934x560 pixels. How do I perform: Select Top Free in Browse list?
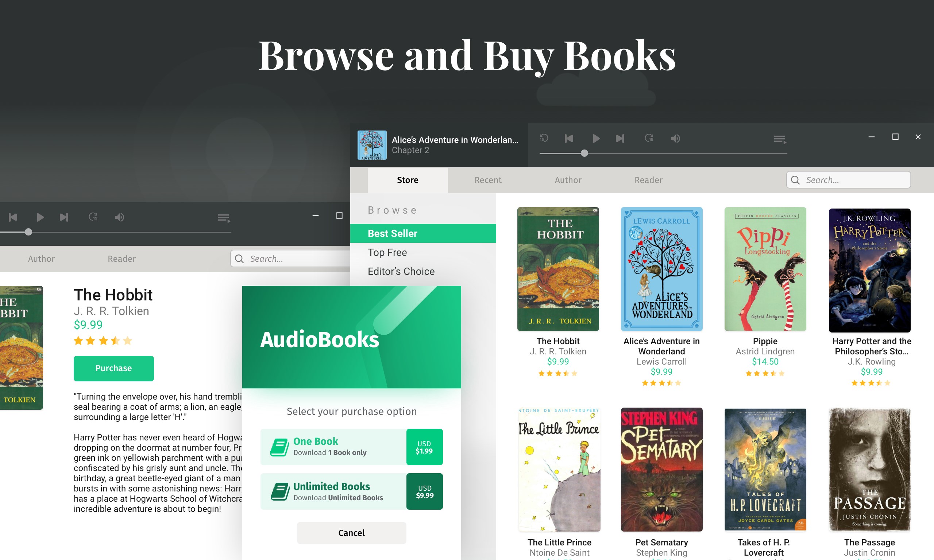click(x=387, y=252)
